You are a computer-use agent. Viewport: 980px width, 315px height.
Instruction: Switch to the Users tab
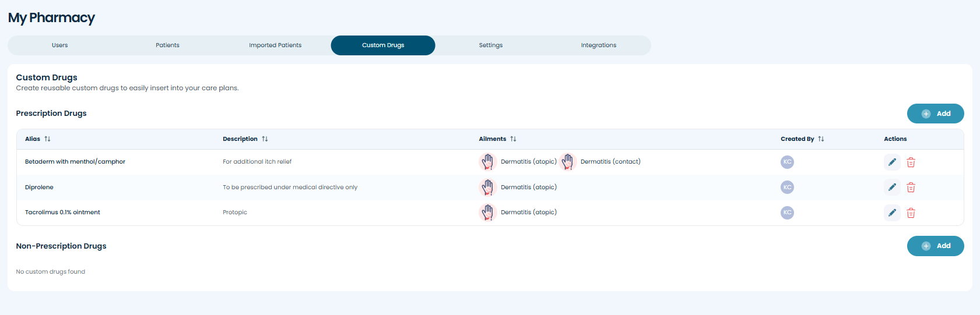(59, 45)
